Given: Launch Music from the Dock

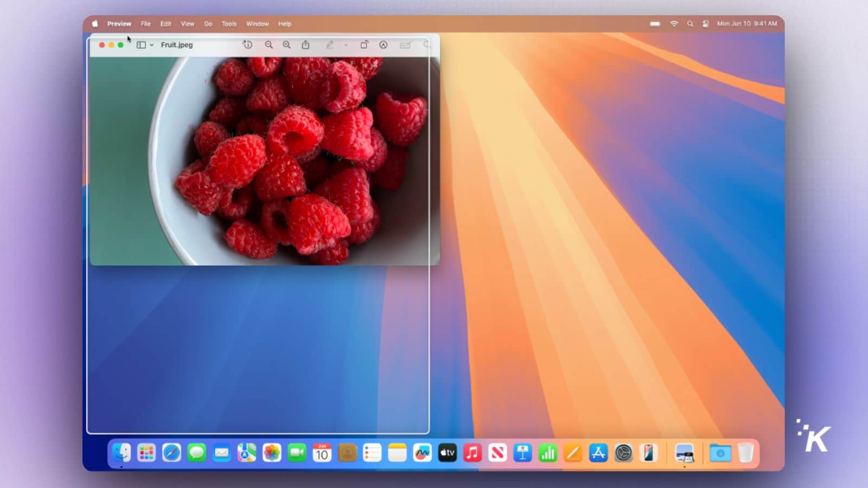Looking at the screenshot, I should (473, 453).
